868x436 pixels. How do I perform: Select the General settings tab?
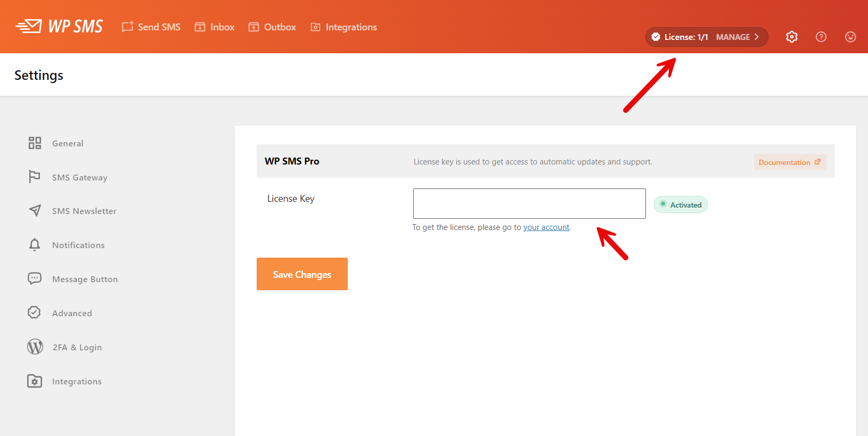click(68, 143)
